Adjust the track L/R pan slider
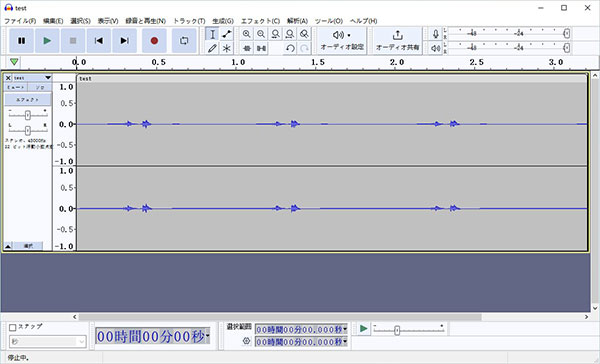Image resolution: width=600 pixels, height=364 pixels. [x=28, y=131]
